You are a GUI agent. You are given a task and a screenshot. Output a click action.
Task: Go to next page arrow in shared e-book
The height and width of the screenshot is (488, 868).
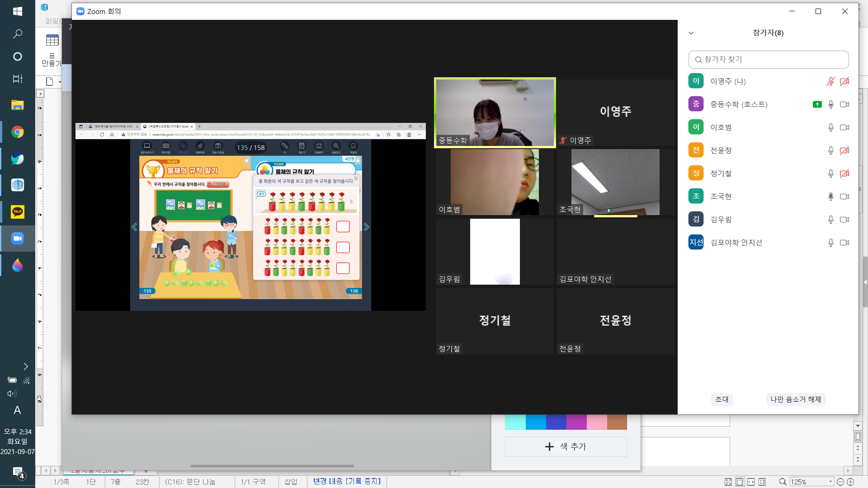[x=366, y=227]
